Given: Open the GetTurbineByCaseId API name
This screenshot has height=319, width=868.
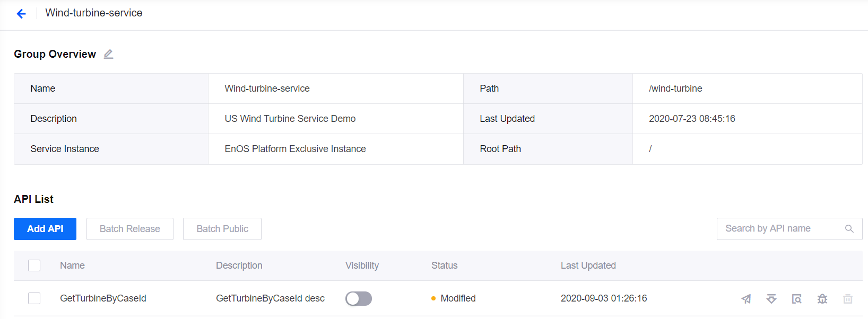Looking at the screenshot, I should coord(103,298).
